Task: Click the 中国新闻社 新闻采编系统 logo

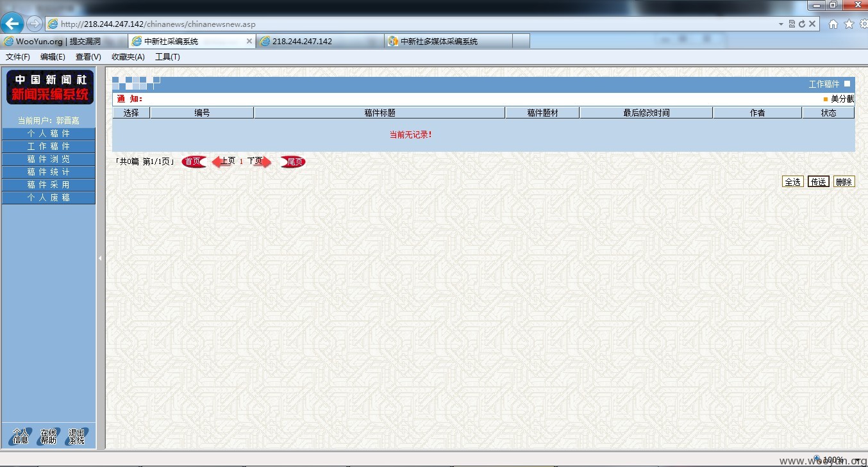Action: click(x=50, y=87)
